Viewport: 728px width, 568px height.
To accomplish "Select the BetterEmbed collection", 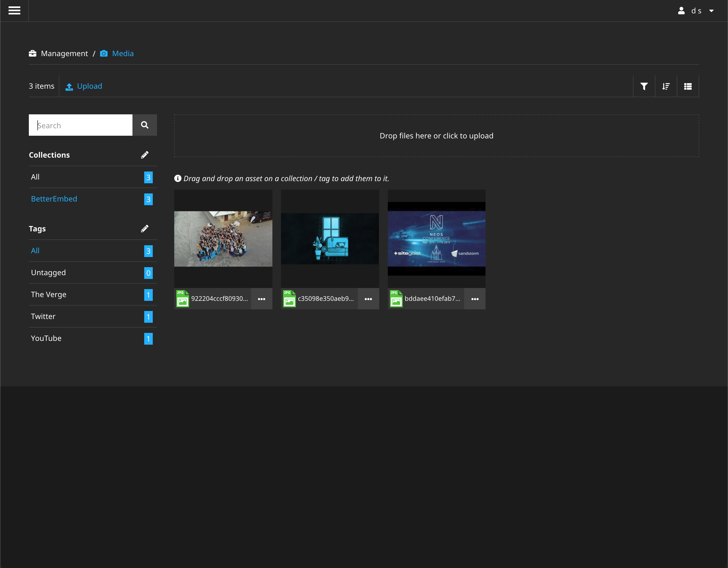I will tap(93, 199).
